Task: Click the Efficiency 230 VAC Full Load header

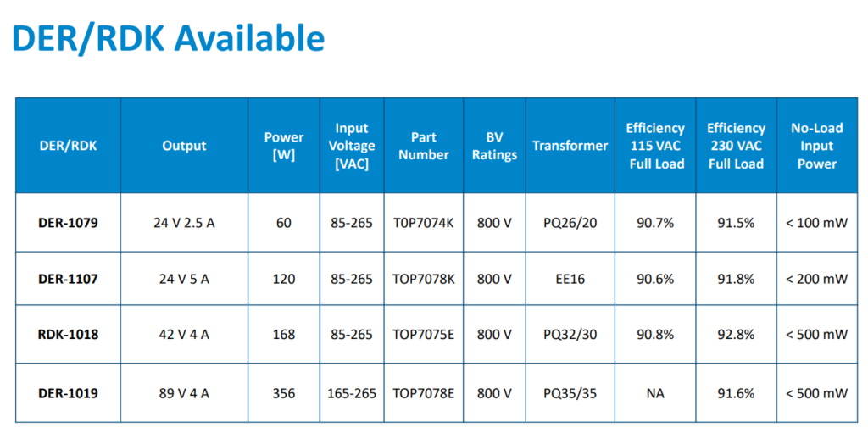Action: [736, 146]
